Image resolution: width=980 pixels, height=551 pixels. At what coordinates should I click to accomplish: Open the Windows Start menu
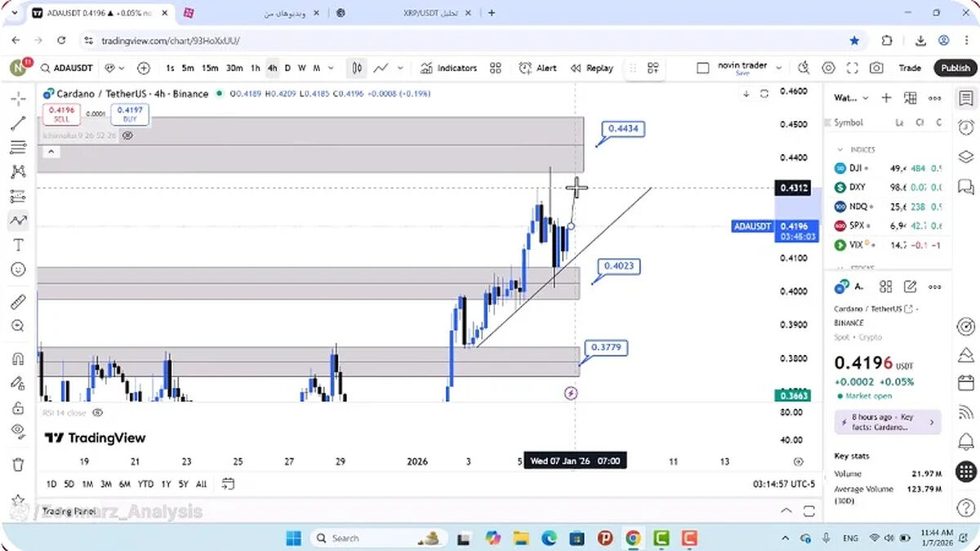(293, 538)
